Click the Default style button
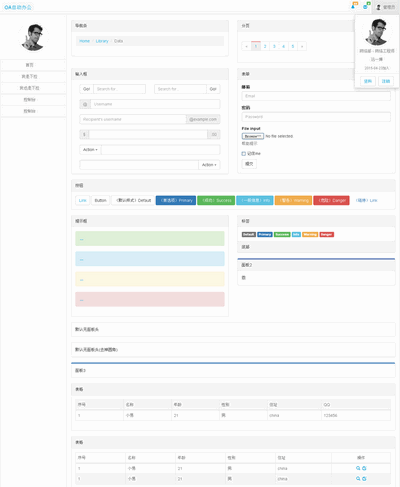This screenshot has width=400, height=487. point(133,200)
